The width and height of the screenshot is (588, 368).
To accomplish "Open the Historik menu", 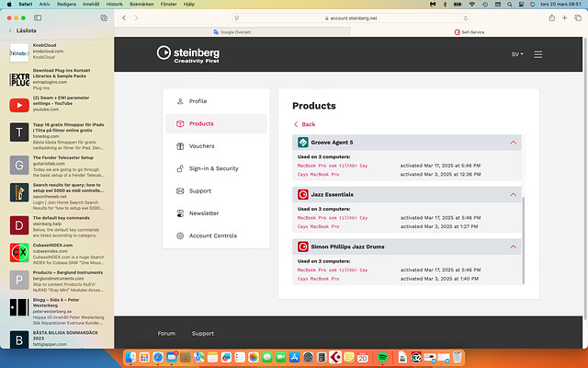I will pyautogui.click(x=114, y=4).
